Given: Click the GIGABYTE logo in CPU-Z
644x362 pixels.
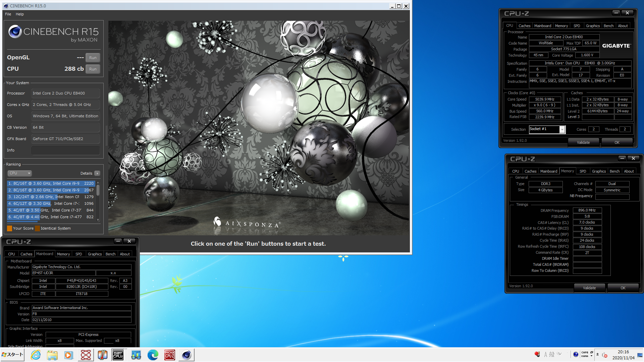Looking at the screenshot, I should [x=616, y=46].
